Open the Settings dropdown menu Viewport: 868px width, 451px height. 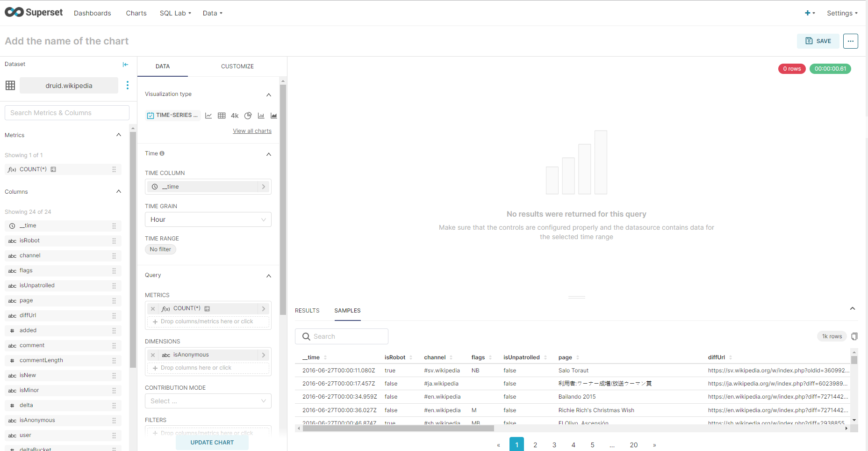click(x=842, y=13)
